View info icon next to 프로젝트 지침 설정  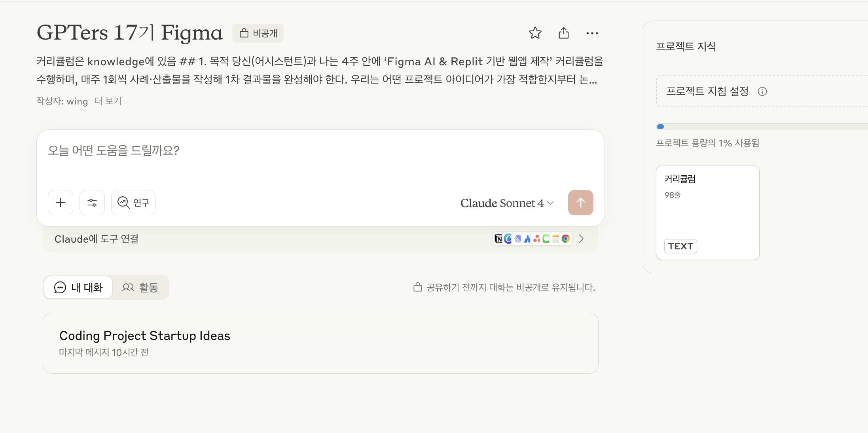(762, 92)
